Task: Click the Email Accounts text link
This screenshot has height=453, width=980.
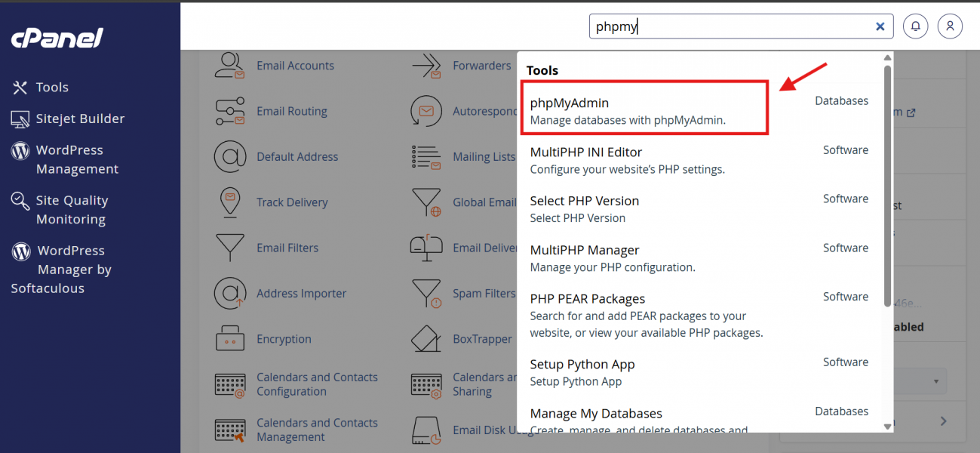Action: [295, 66]
